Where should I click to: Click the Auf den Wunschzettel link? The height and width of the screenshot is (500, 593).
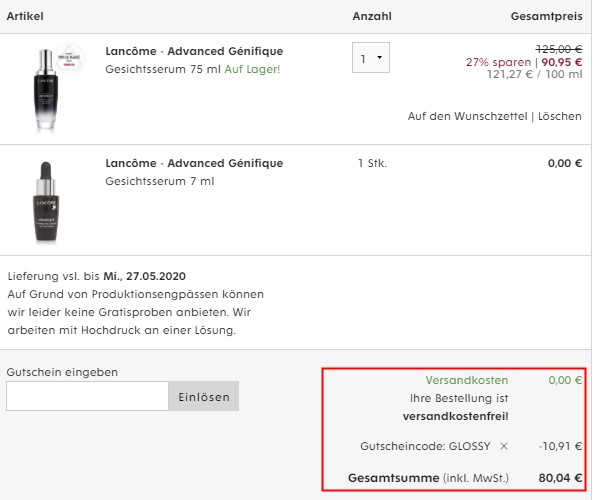(467, 116)
